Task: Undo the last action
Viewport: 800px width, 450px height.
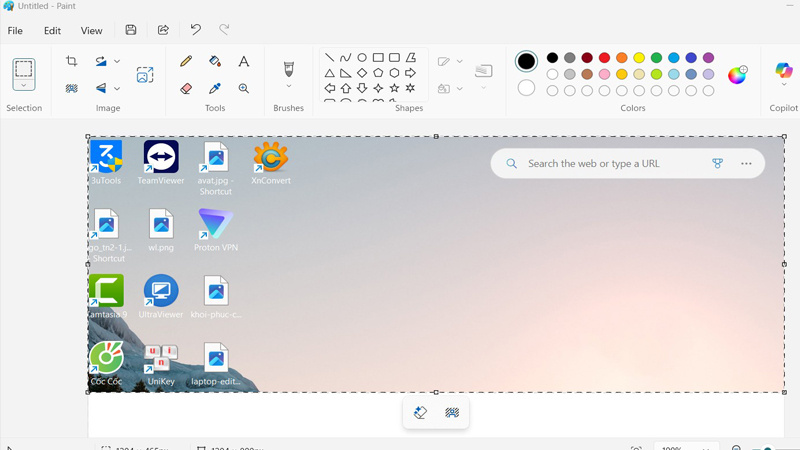Action: pyautogui.click(x=196, y=30)
